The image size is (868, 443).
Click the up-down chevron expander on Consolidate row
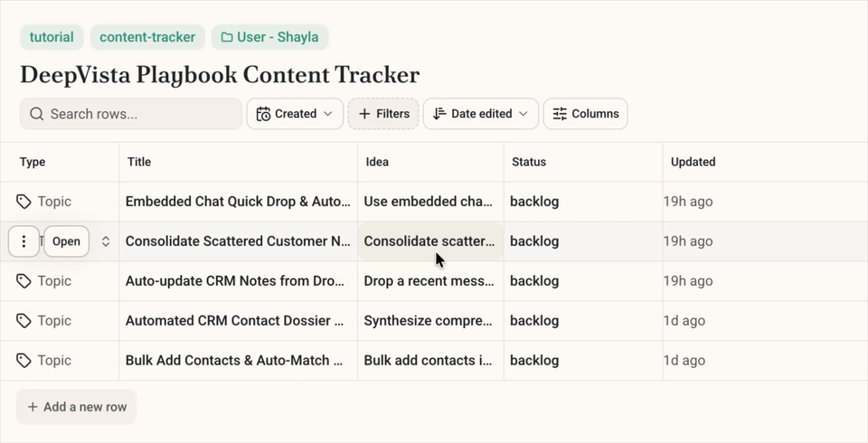105,241
